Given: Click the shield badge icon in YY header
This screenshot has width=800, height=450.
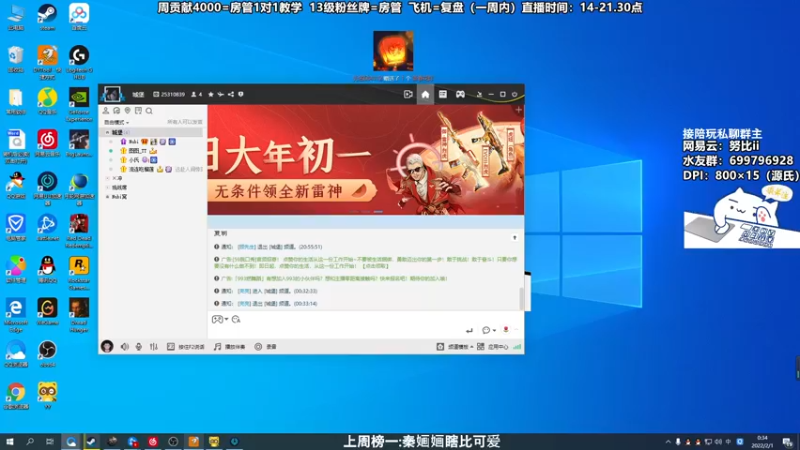Looking at the screenshot, I should [x=241, y=94].
